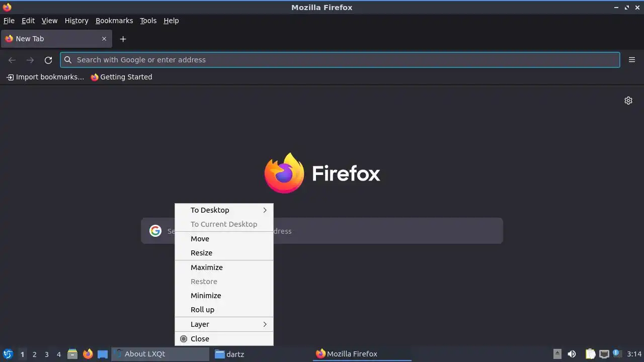Click the clock showing 3:14
This screenshot has height=362, width=644.
click(x=634, y=354)
